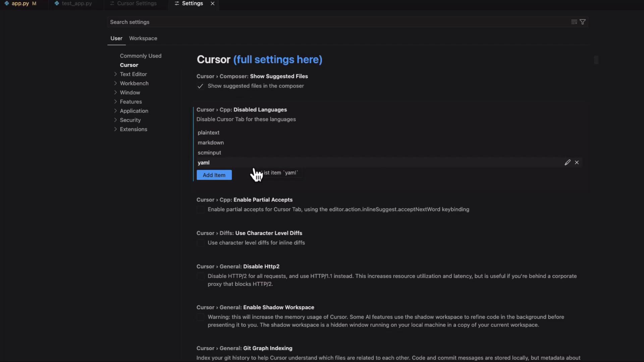644x362 pixels.
Task: Expand Text Editor settings section
Action: tap(115, 74)
